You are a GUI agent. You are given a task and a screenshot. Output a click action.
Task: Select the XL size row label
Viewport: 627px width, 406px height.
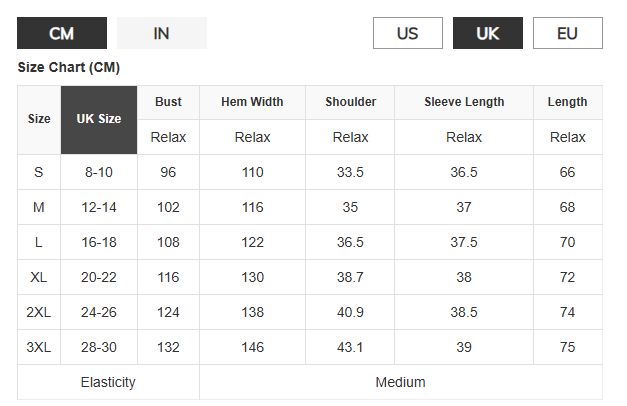tap(39, 277)
